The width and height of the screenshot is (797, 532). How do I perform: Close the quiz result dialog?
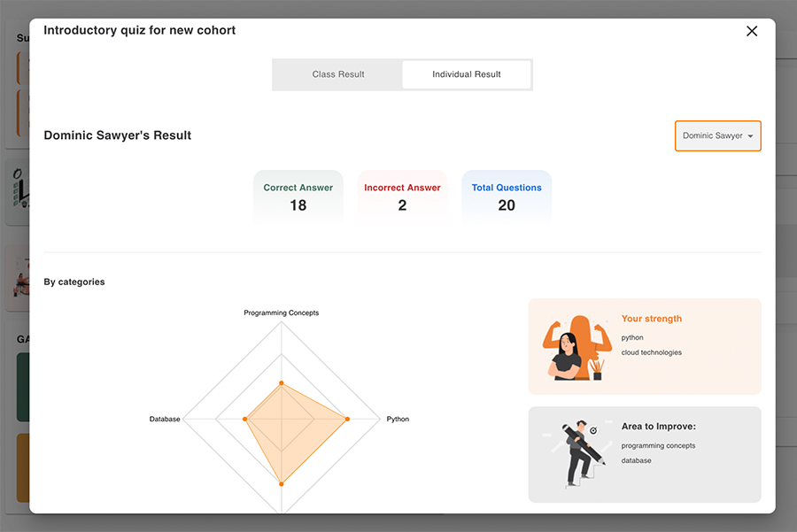pyautogui.click(x=752, y=31)
